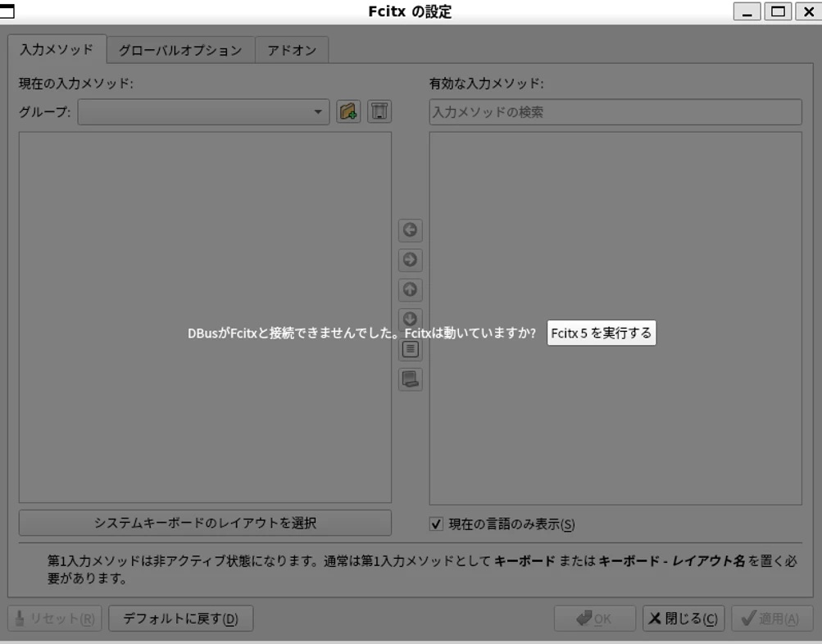Focus the 入力メソッドの検索 search field
This screenshot has height=644, width=822.
[615, 112]
